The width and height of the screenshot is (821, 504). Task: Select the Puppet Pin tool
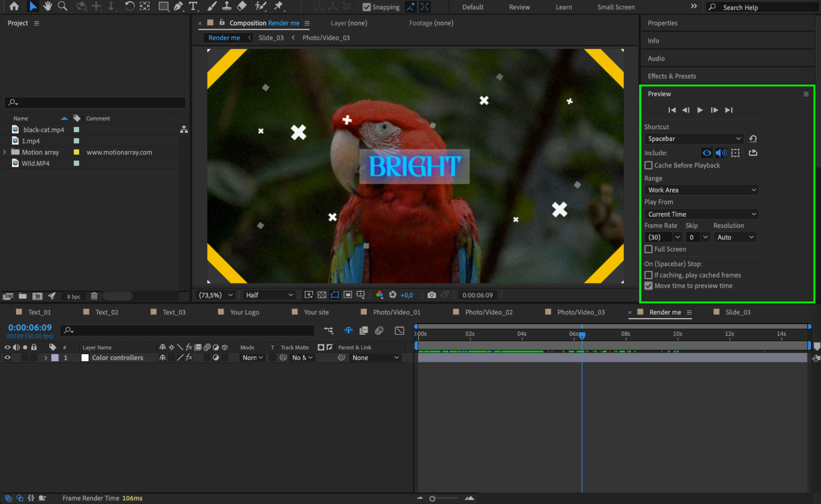click(x=278, y=6)
